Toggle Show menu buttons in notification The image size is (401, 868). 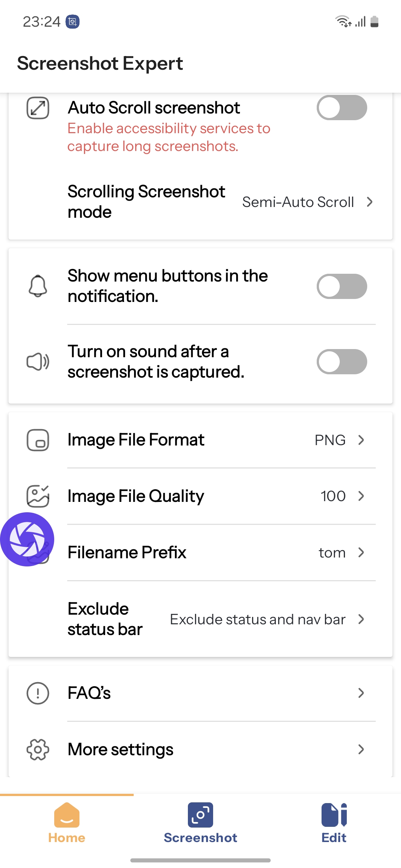pyautogui.click(x=342, y=286)
